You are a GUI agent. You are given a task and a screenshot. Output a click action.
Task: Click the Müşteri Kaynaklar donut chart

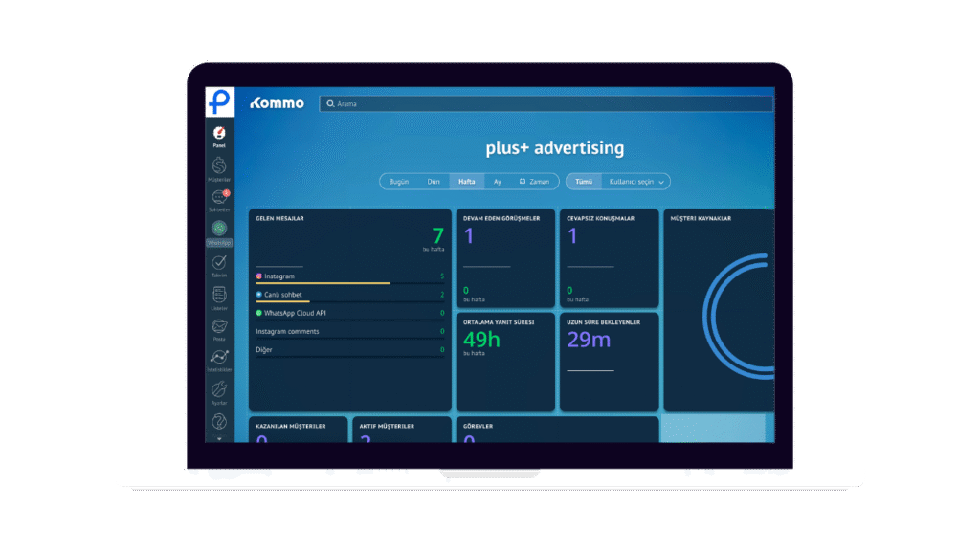pos(739,316)
